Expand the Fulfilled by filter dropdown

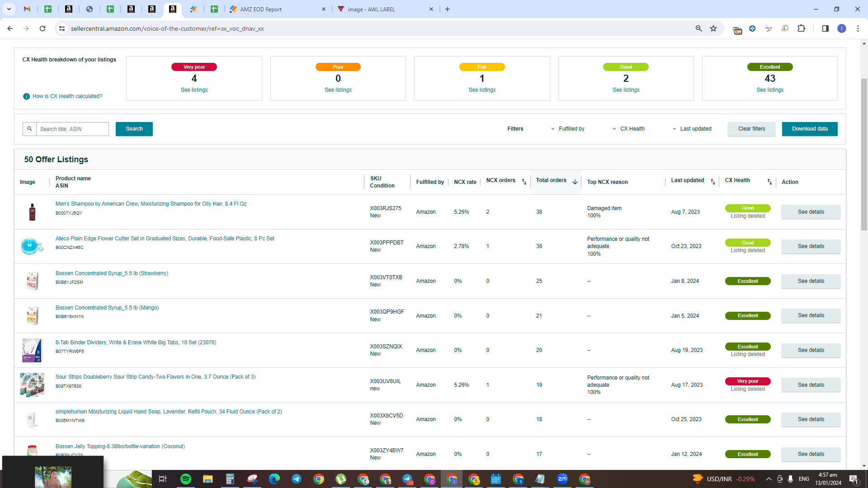point(568,129)
